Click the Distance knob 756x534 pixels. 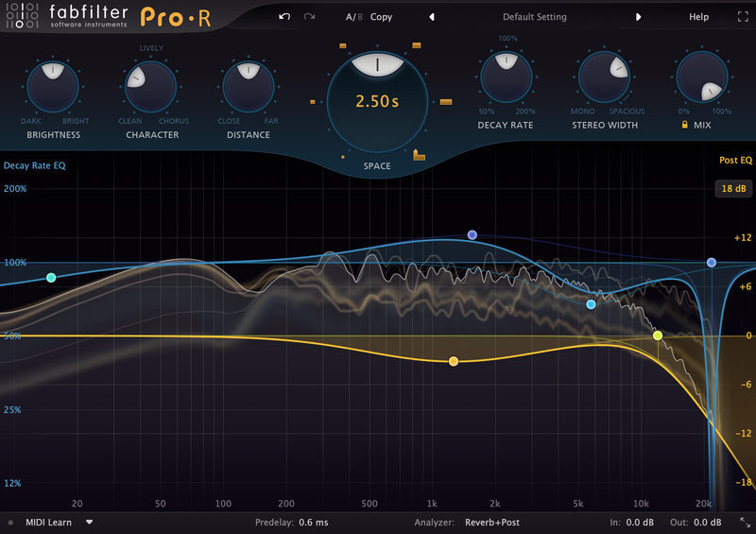tap(249, 87)
